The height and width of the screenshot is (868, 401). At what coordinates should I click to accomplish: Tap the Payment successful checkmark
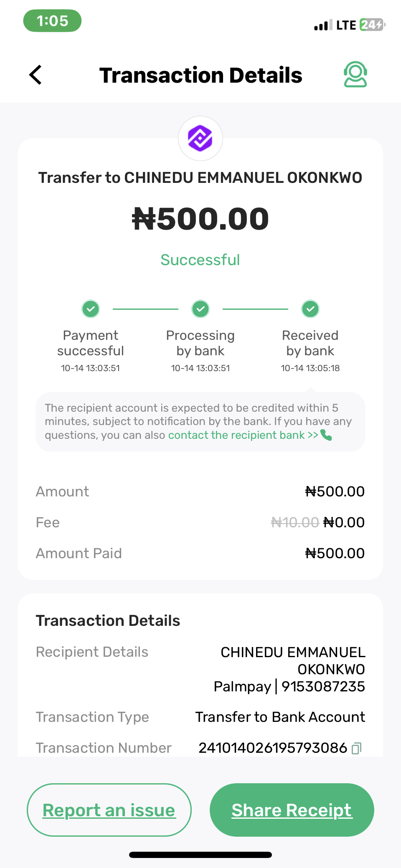[x=91, y=309]
